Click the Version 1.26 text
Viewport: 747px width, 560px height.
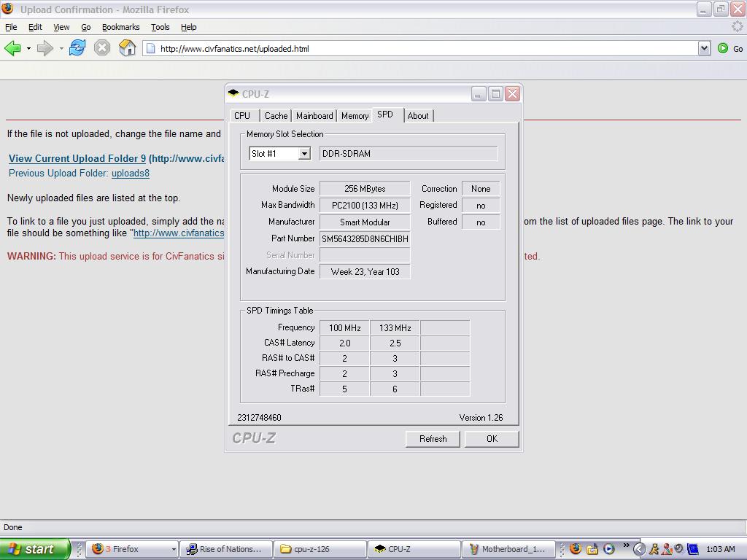click(481, 418)
